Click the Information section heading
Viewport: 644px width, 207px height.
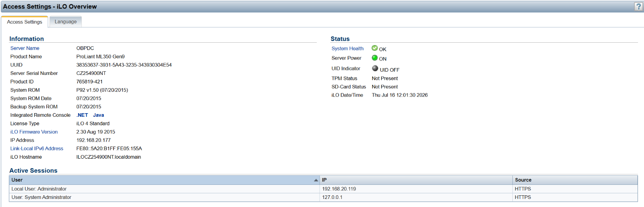[x=27, y=39]
